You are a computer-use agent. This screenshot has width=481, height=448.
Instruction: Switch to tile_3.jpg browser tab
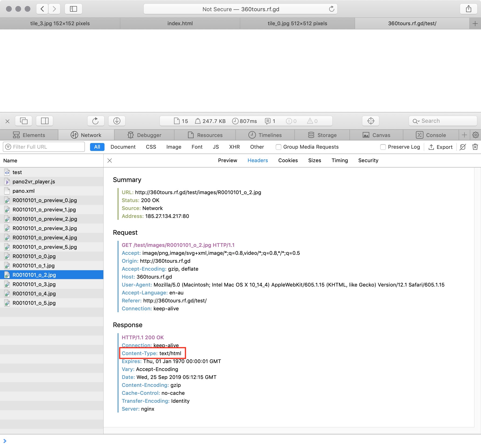(60, 24)
